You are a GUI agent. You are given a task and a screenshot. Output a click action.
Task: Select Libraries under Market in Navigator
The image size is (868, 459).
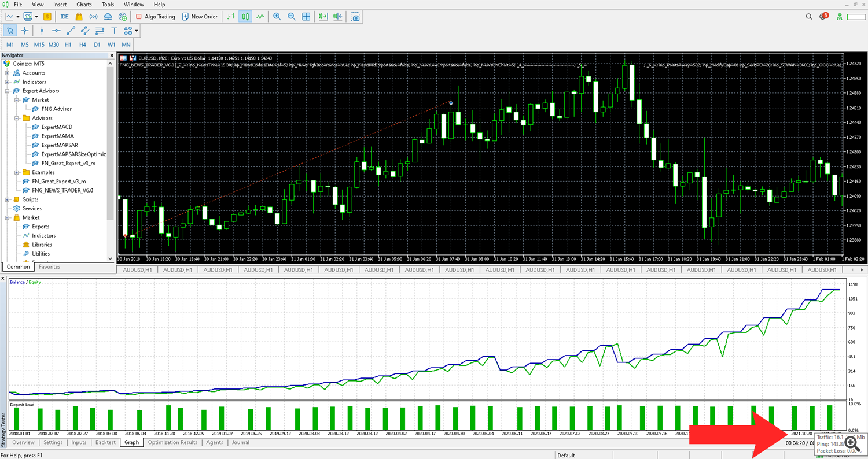point(42,245)
